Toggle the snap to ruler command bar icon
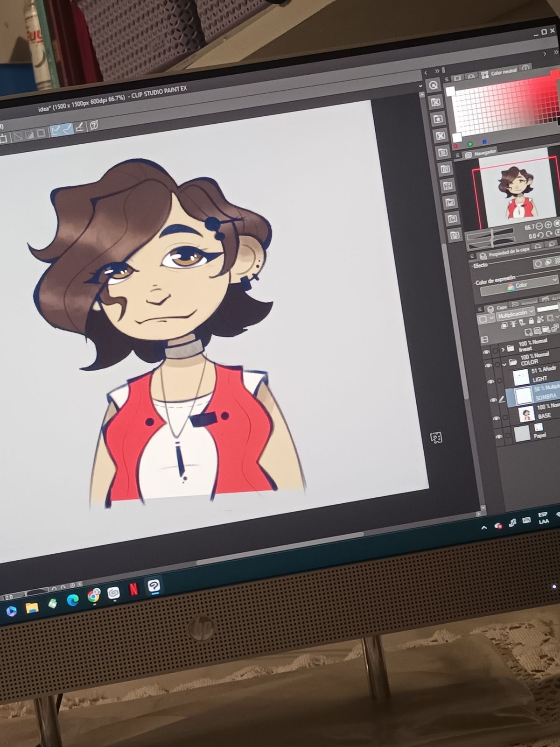The height and width of the screenshot is (747, 560). click(56, 129)
